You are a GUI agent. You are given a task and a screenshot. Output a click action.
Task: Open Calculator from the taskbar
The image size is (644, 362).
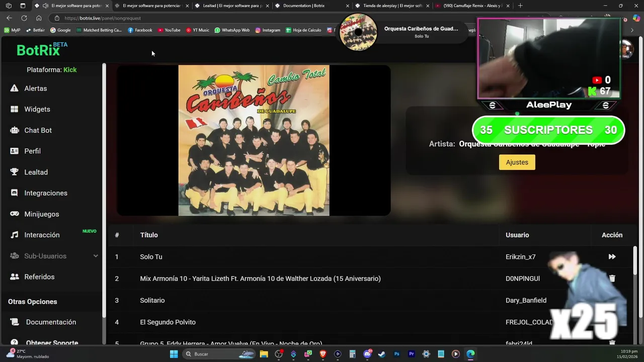352,354
